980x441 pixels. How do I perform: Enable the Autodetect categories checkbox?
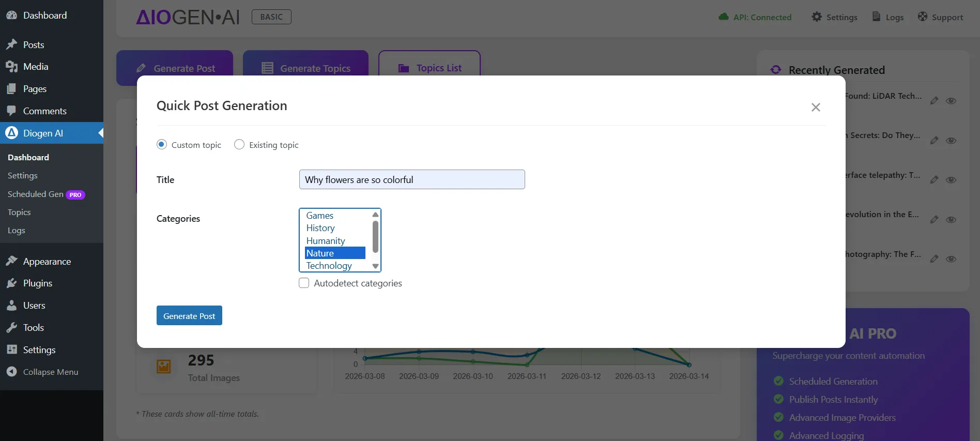[x=304, y=283]
